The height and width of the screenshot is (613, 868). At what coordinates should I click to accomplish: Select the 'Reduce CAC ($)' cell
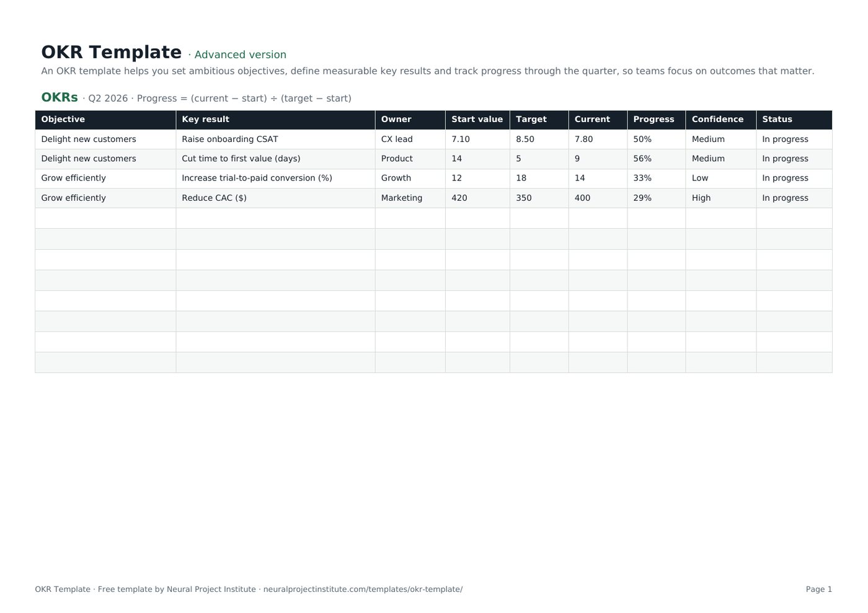(x=275, y=198)
